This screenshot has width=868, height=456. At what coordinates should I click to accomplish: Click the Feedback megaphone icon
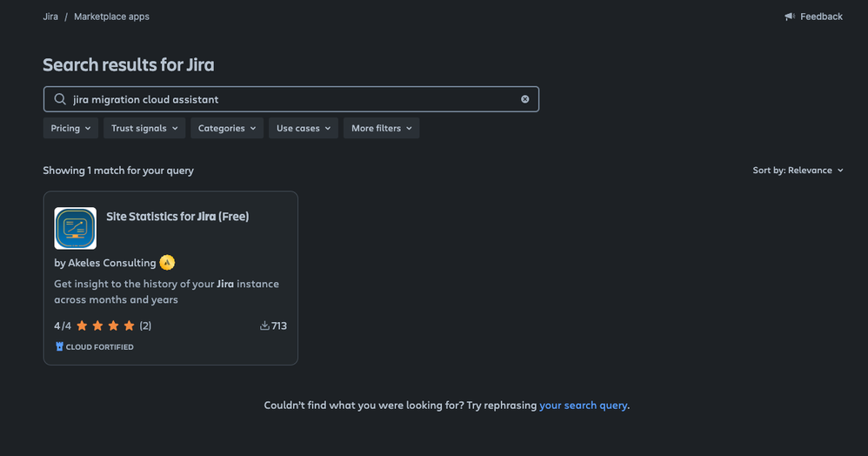coord(790,17)
